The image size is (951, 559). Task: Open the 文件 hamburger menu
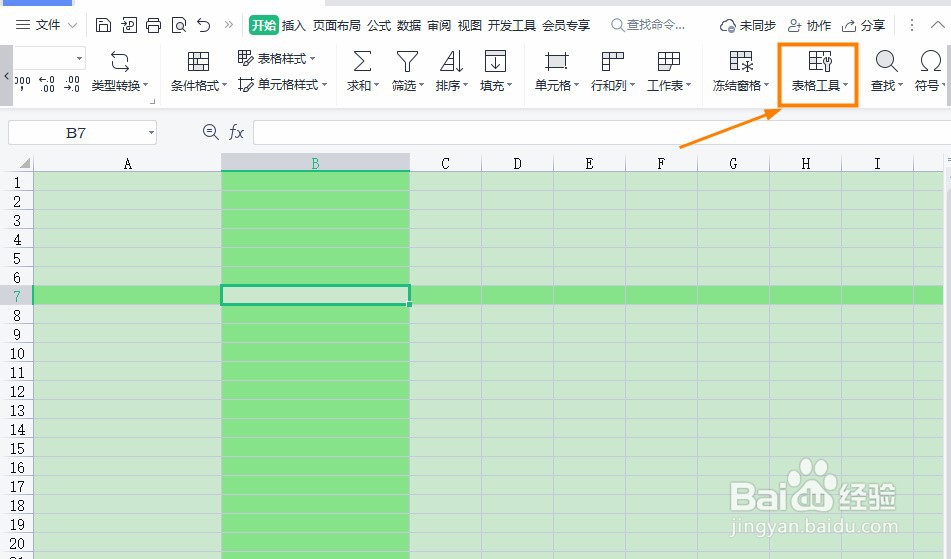tap(38, 25)
